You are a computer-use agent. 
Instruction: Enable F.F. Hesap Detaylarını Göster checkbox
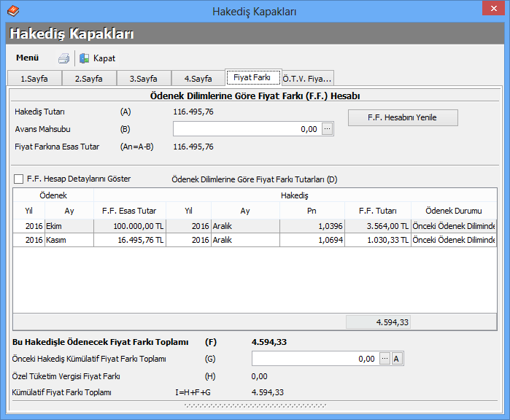tap(19, 179)
